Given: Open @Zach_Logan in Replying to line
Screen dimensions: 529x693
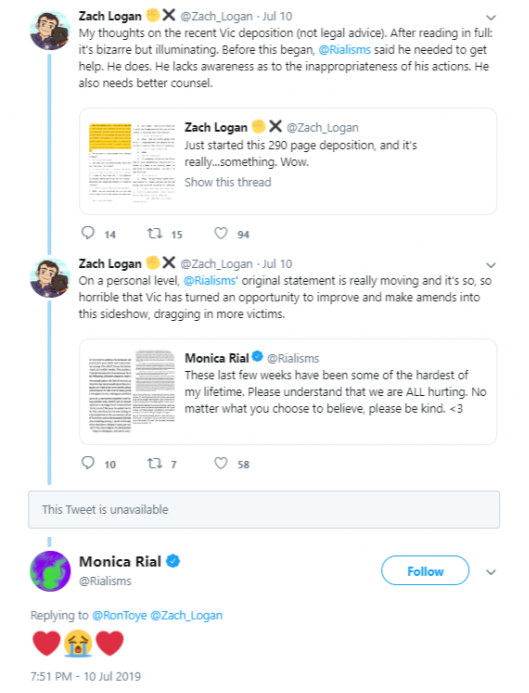Looking at the screenshot, I should tap(186, 615).
